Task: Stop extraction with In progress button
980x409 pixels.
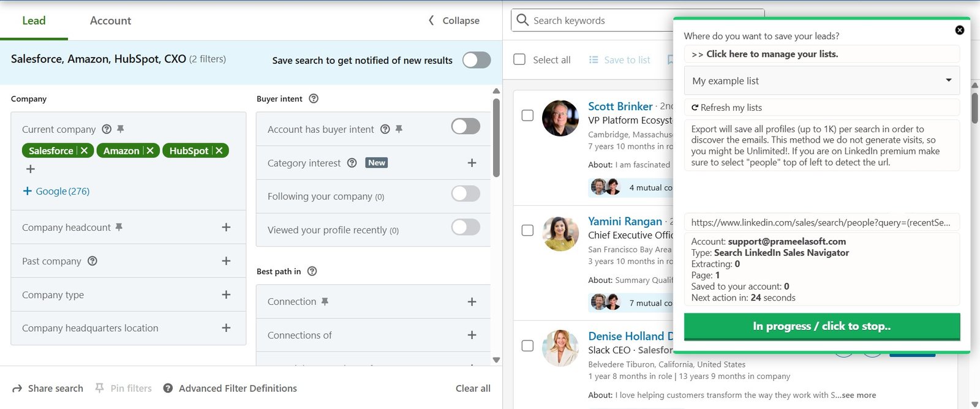Action: click(821, 326)
